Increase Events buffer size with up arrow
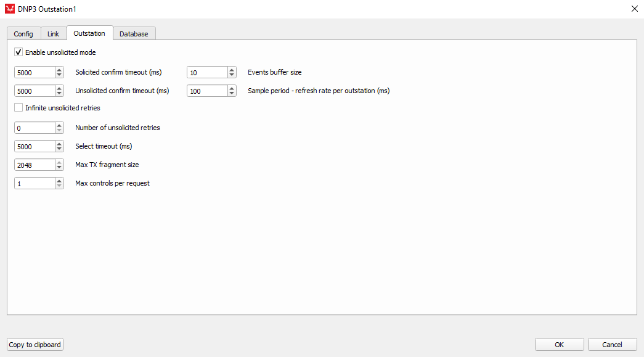The width and height of the screenshot is (644, 357). tap(232, 70)
